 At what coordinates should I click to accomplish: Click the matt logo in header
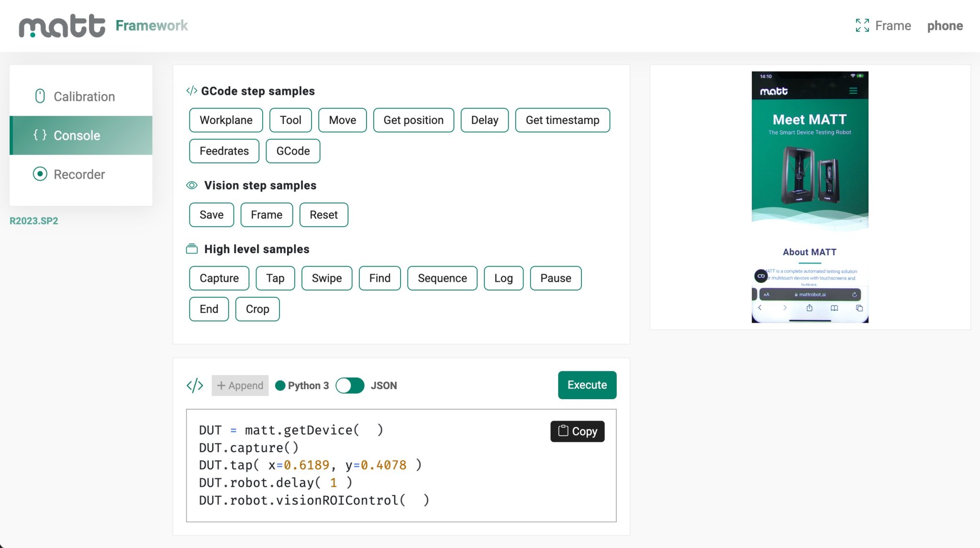tap(62, 26)
